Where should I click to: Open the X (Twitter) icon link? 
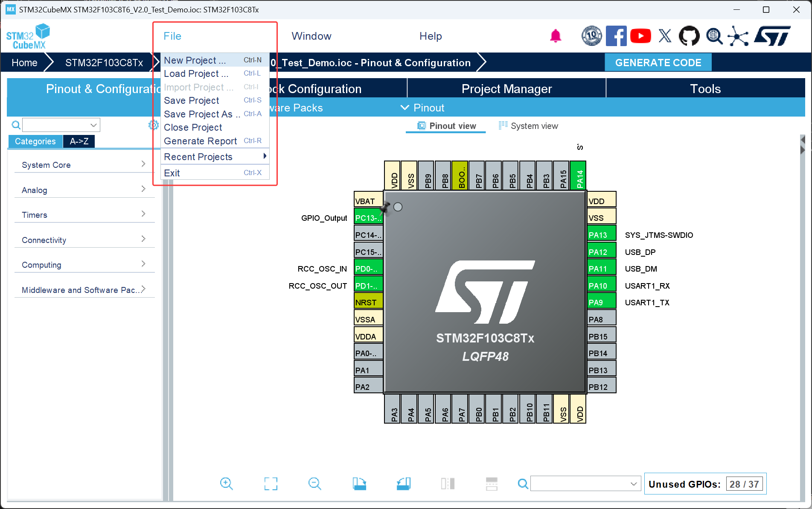(665, 36)
